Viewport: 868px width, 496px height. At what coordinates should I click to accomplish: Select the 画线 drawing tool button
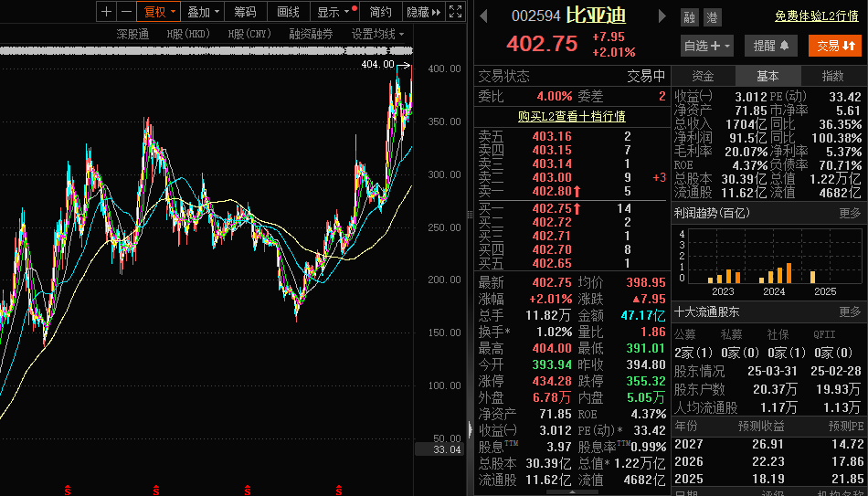pos(289,12)
